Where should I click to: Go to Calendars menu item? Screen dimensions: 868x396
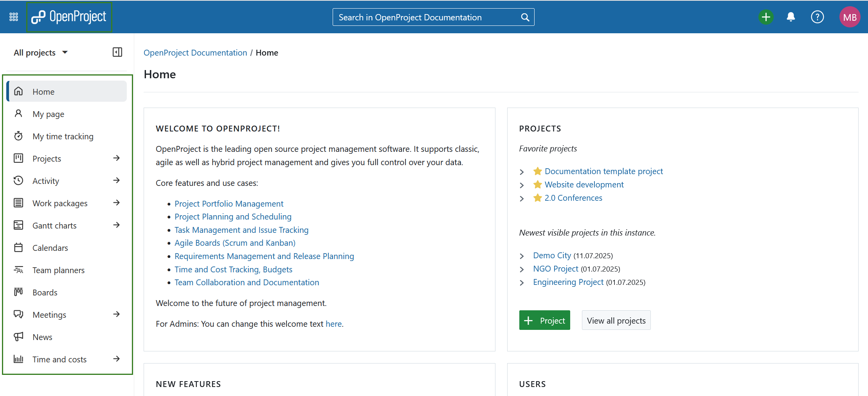tap(67, 248)
